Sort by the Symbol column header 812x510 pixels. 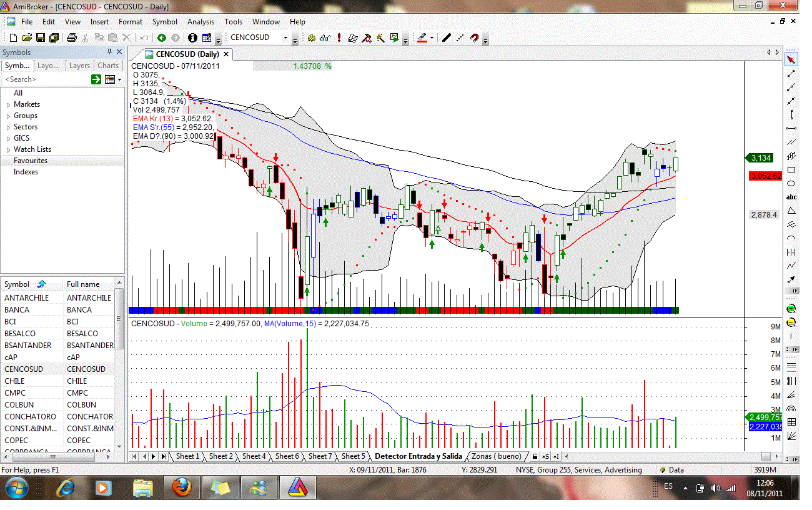32,284
